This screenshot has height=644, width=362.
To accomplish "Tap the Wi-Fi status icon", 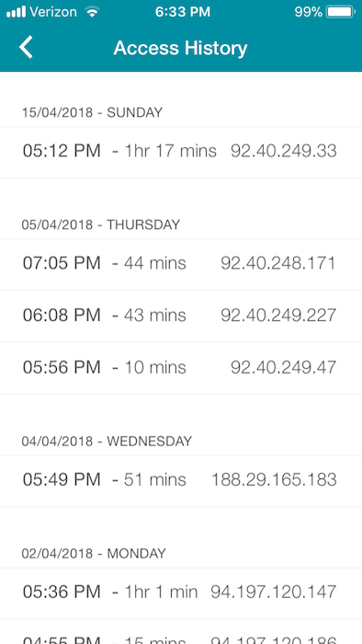I will pyautogui.click(x=93, y=12).
